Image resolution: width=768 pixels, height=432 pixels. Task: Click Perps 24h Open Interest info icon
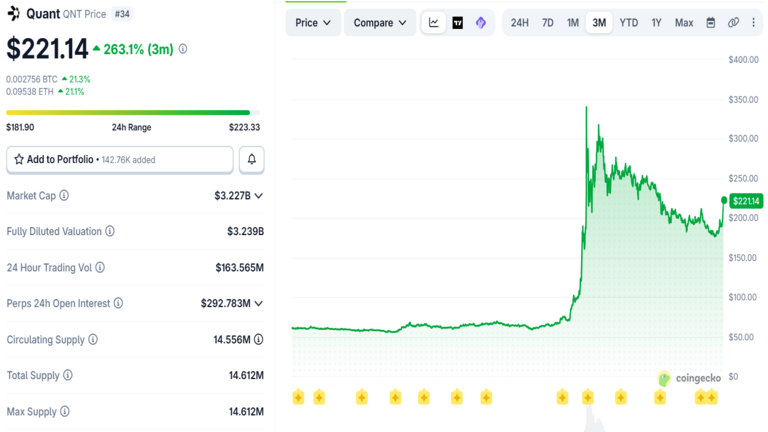point(118,303)
